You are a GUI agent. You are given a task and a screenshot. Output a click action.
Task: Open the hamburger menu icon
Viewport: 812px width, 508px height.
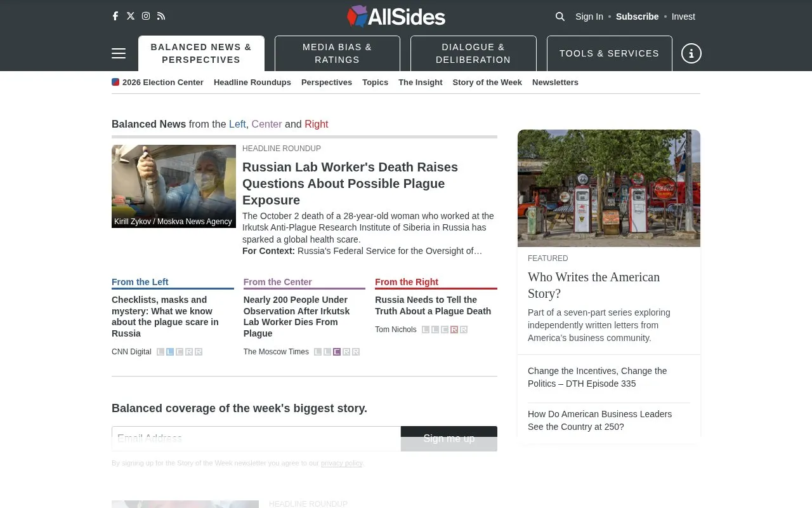[119, 53]
